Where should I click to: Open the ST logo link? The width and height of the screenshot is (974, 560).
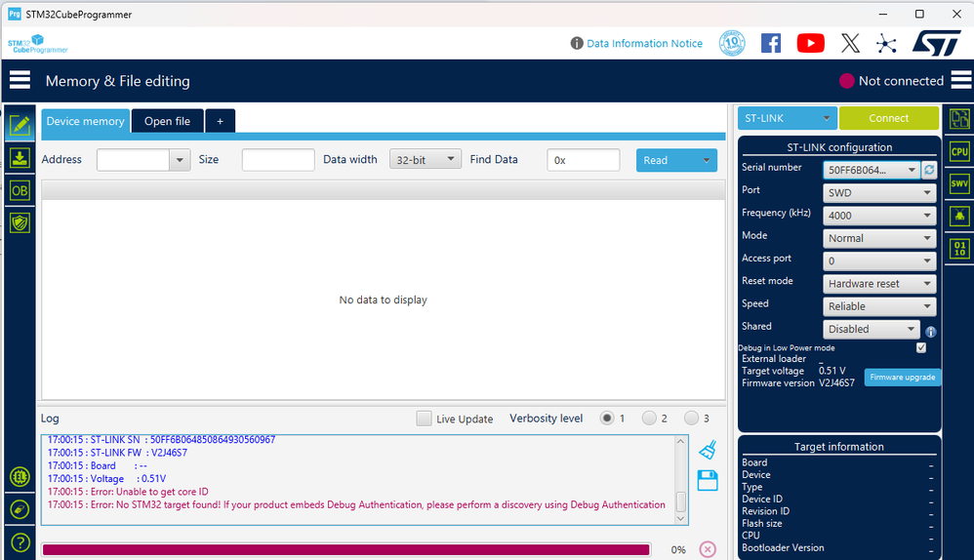[x=936, y=43]
